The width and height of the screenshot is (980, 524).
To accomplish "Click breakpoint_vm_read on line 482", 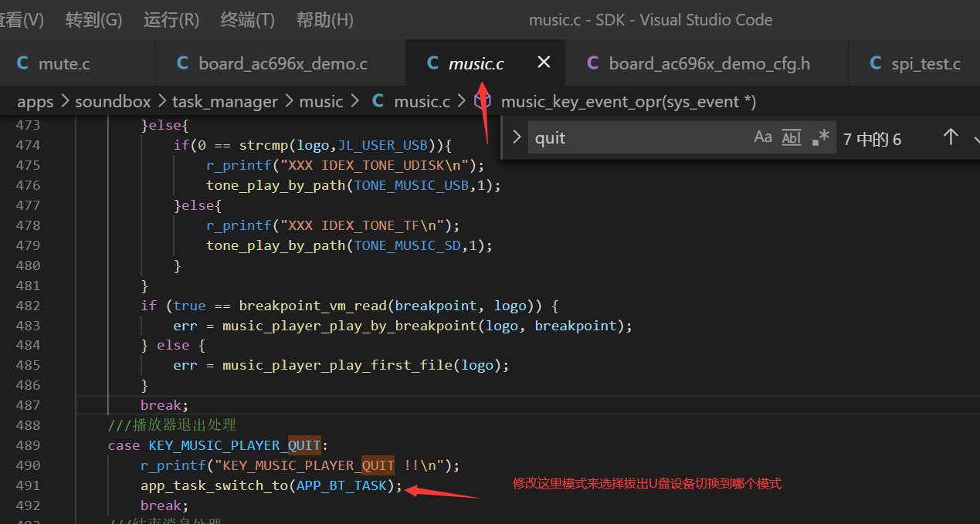I will tap(313, 305).
